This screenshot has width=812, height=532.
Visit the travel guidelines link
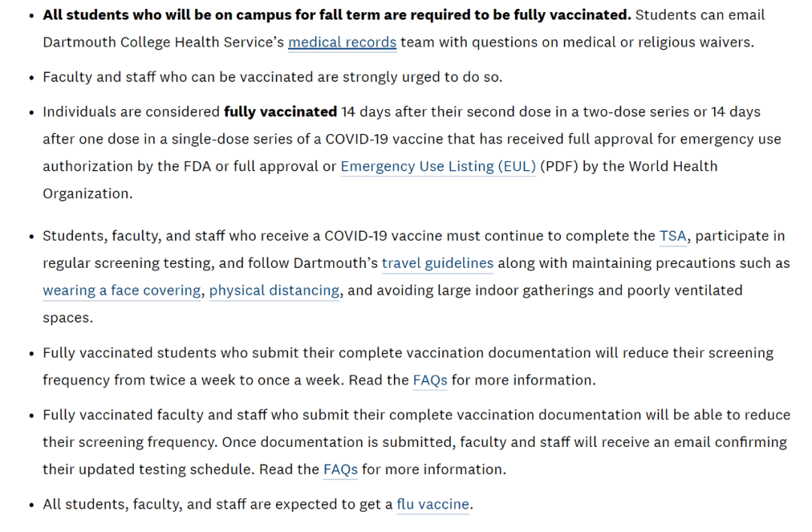point(438,263)
